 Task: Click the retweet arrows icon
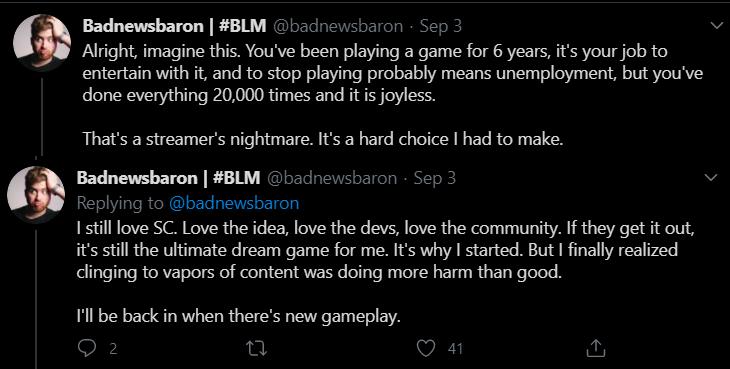pos(257,349)
